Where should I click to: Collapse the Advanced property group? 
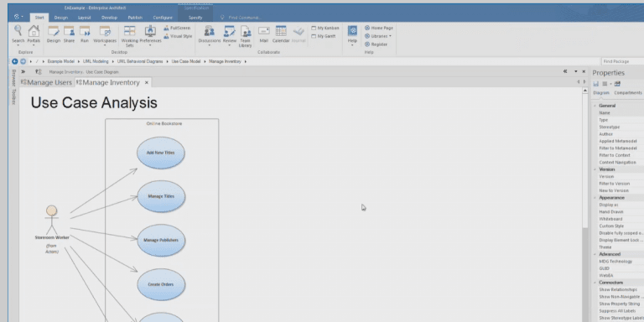pos(595,255)
